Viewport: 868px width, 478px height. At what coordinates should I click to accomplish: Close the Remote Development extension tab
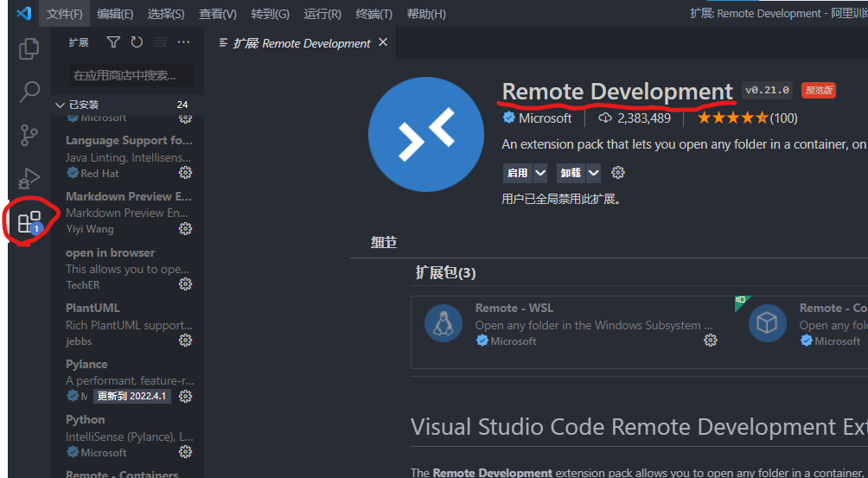(383, 42)
